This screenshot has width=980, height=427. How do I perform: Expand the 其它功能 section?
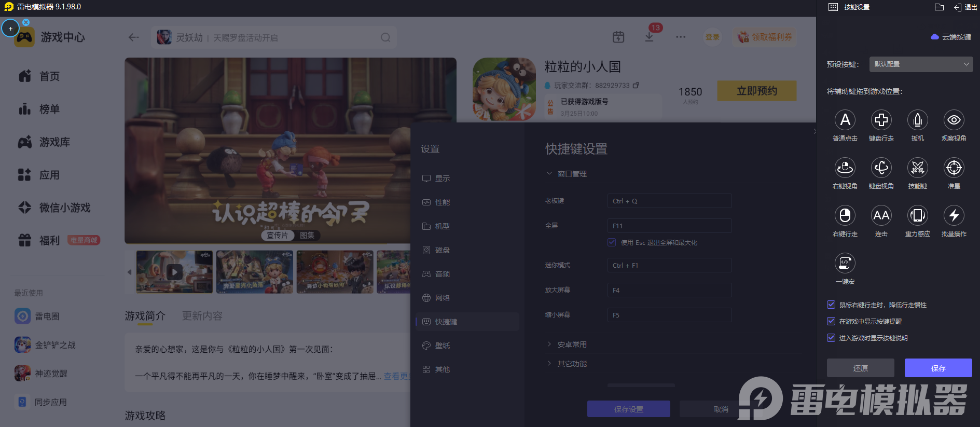[549, 363]
